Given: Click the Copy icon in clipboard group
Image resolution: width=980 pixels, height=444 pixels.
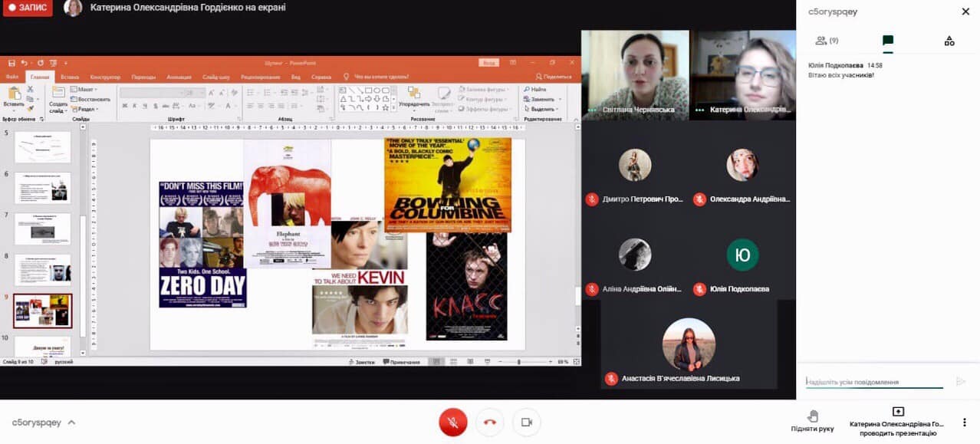Looking at the screenshot, I should (30, 99).
